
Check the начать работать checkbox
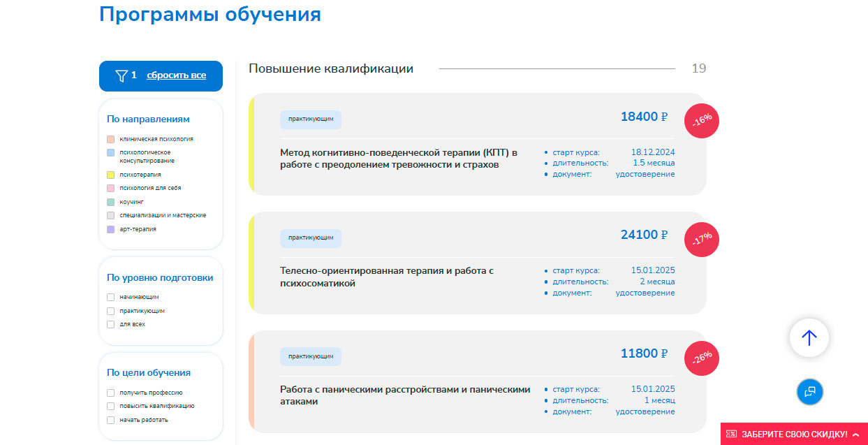tap(110, 420)
